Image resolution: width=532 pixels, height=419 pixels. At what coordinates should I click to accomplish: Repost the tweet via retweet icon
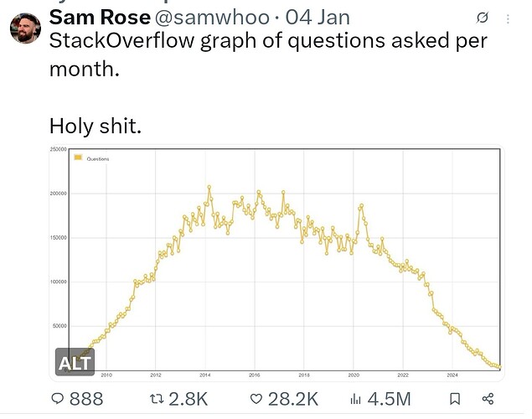pos(155,399)
